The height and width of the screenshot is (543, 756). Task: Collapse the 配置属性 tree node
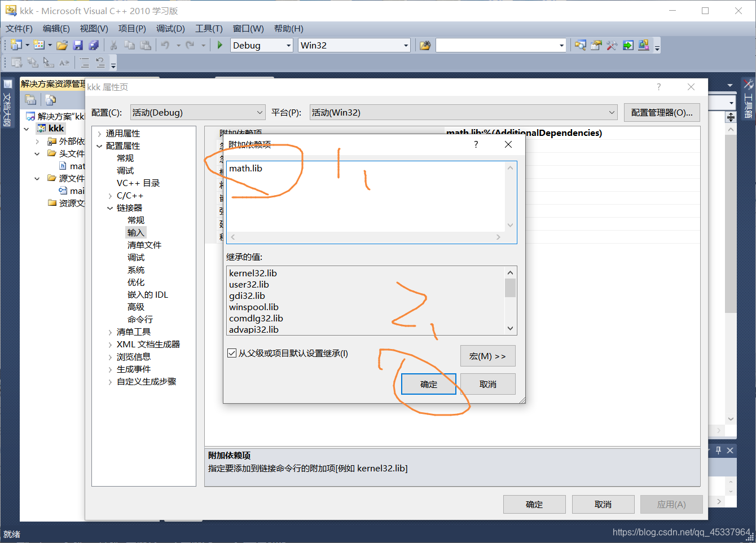(x=100, y=146)
